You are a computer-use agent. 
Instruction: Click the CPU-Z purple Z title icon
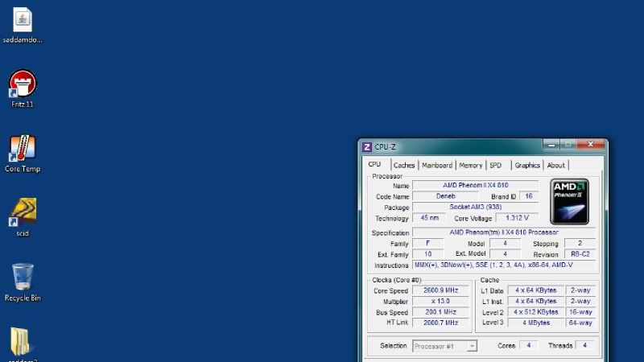click(x=367, y=147)
